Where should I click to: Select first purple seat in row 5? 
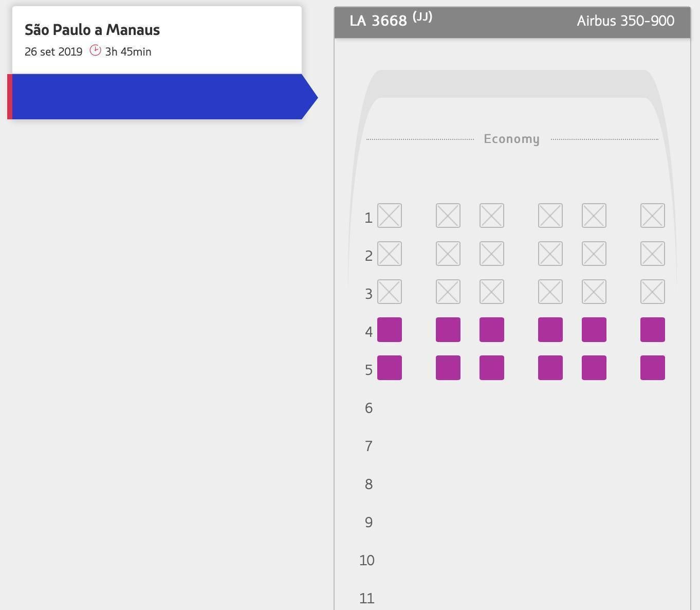(390, 368)
